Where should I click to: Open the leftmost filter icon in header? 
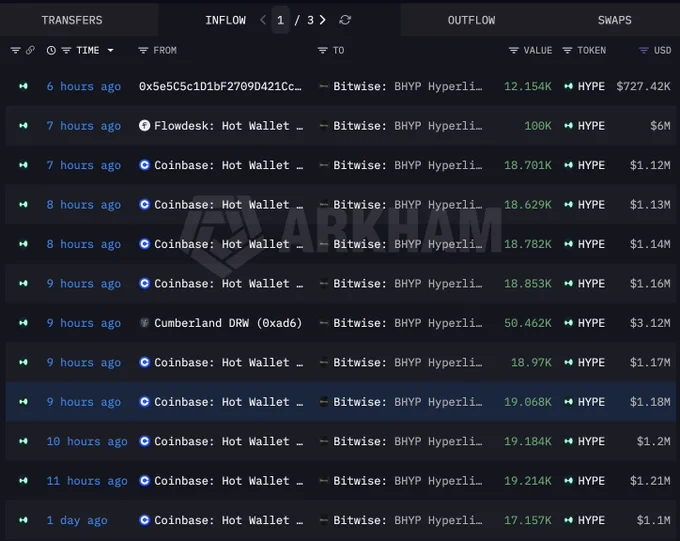[x=15, y=50]
